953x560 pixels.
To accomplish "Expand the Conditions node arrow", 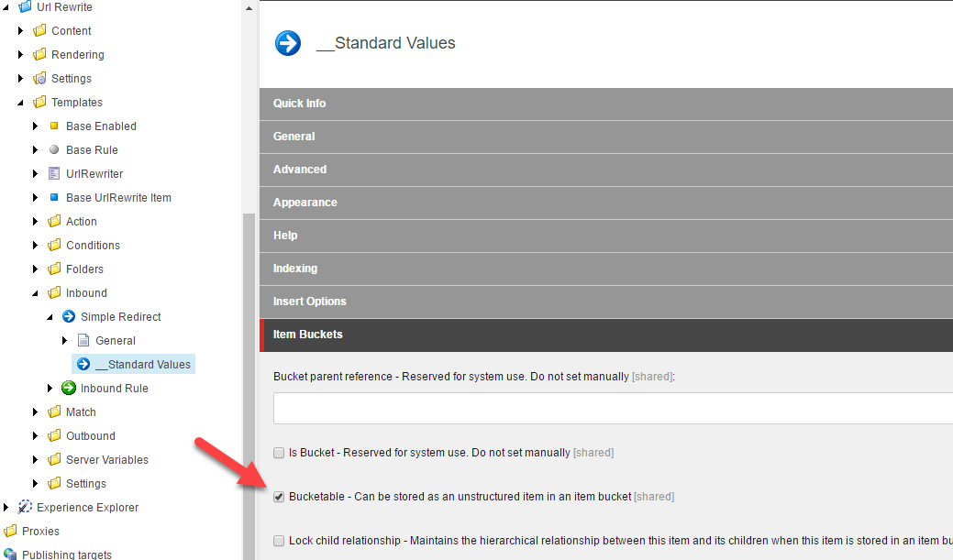I will (x=35, y=245).
